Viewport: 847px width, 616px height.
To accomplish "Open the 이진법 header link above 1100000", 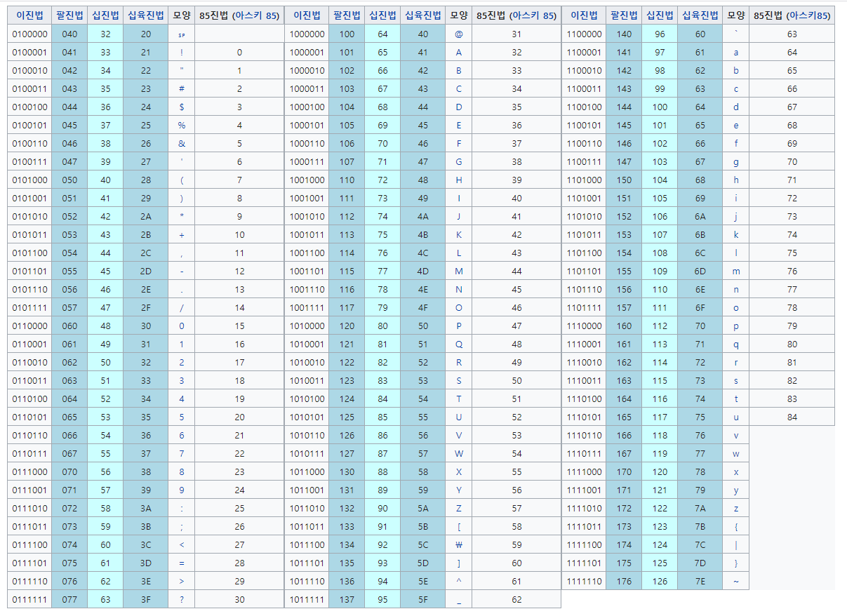I will [585, 15].
